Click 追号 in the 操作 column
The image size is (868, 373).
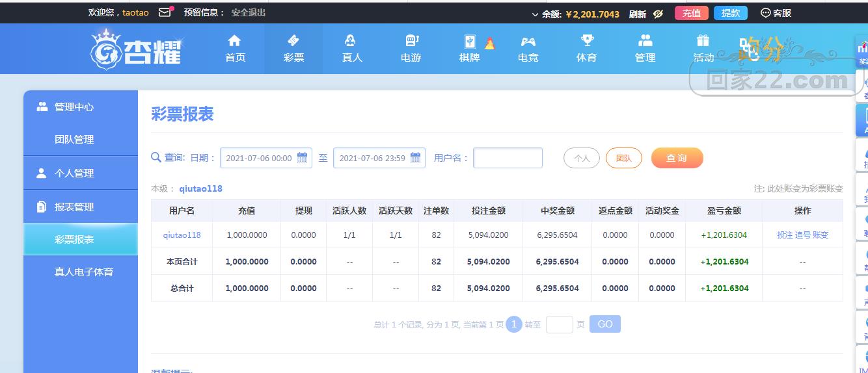coord(803,235)
